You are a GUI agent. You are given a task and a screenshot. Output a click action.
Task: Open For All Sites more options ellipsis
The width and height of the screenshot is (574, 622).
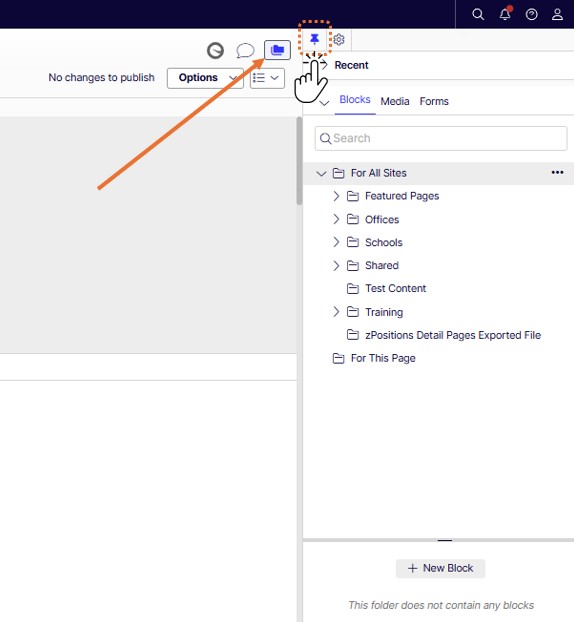557,172
